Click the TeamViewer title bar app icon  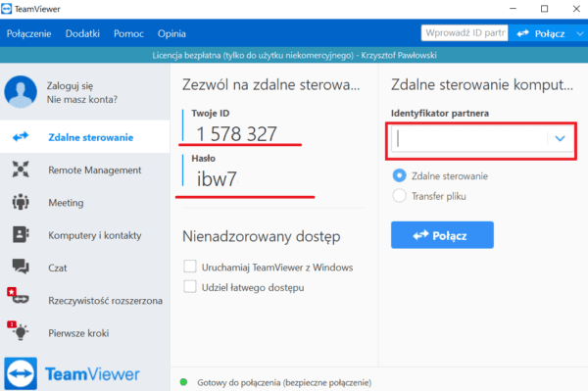click(x=7, y=9)
